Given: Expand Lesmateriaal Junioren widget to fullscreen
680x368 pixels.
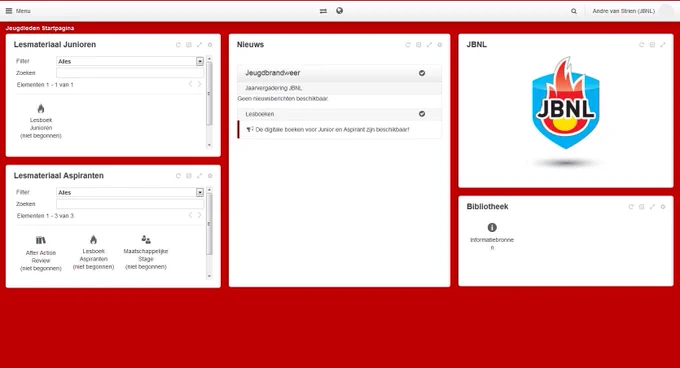Looking at the screenshot, I should click(x=199, y=45).
